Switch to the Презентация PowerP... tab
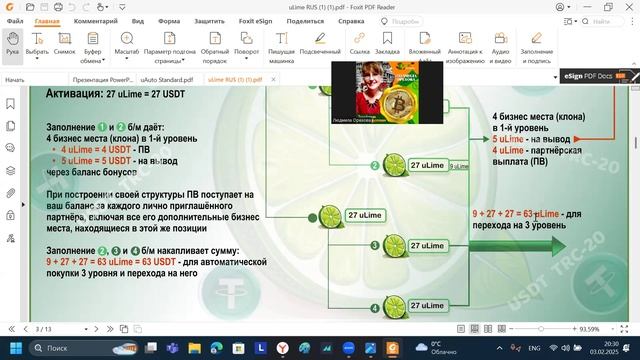Viewport: 640px width, 360px height. 103,80
